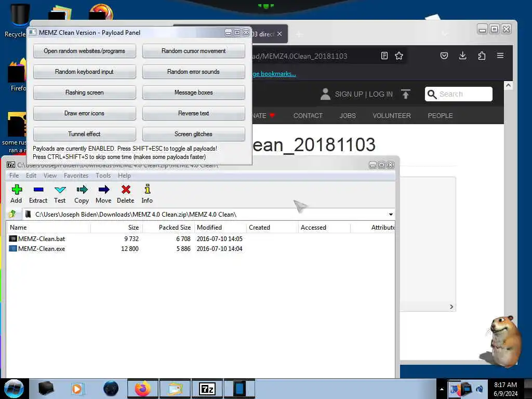
Task: Go up one folder level in 7-Zip
Action: click(12, 214)
